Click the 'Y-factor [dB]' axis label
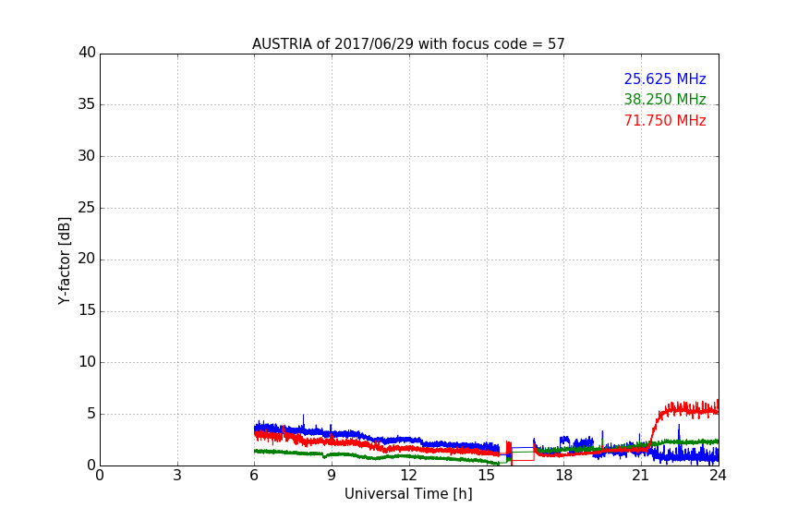Viewport: 798px width, 532px height. click(64, 261)
